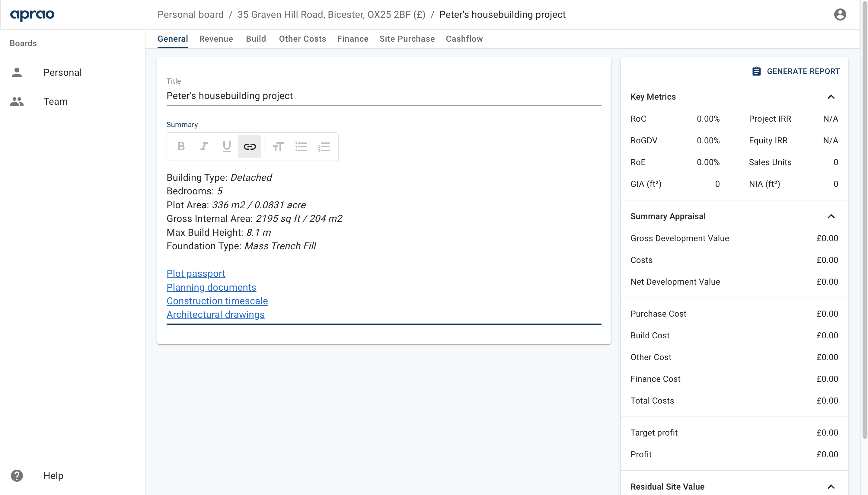Click the Project IRR metric label

[x=770, y=119]
